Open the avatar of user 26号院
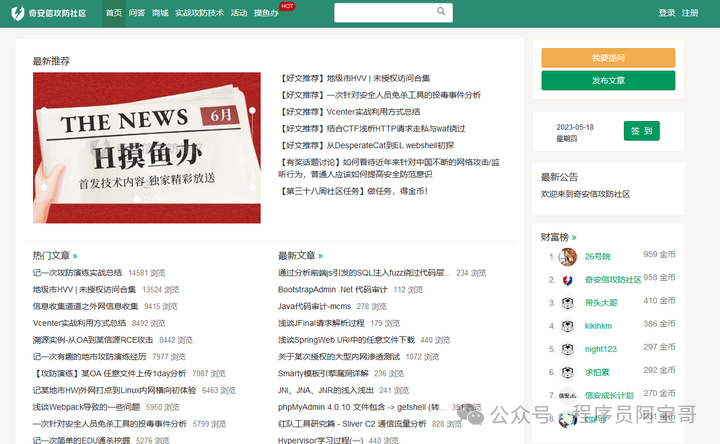The image size is (720, 444). coord(568,257)
